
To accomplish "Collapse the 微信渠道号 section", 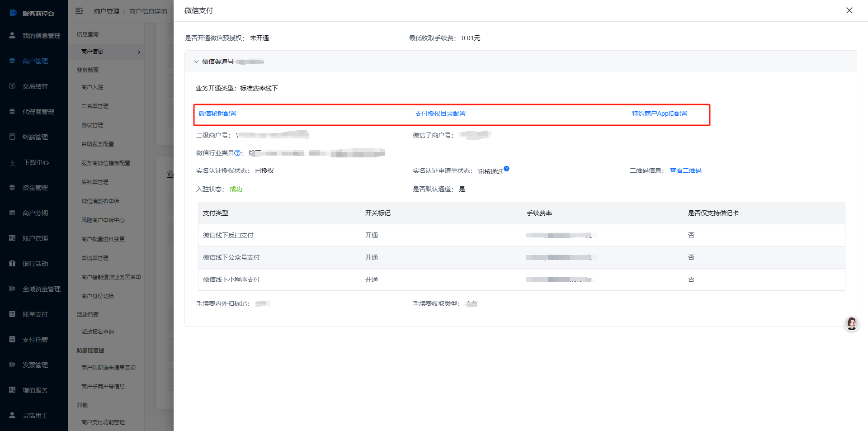I will [196, 62].
